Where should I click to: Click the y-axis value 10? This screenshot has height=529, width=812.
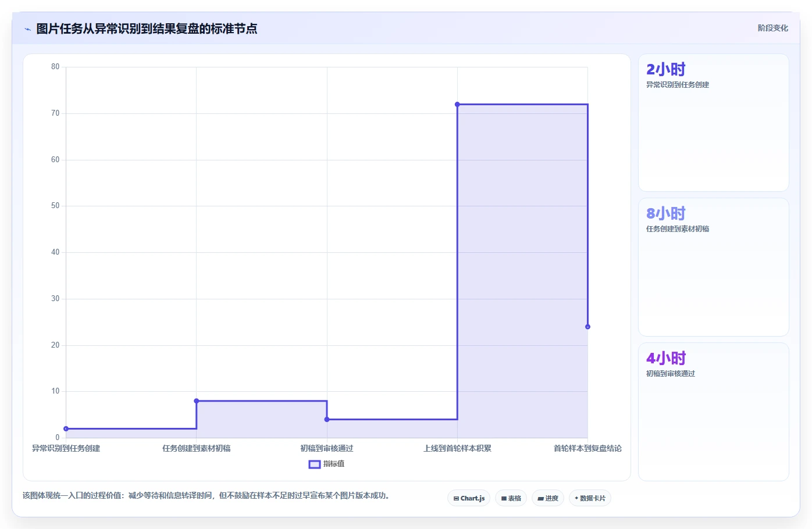[x=55, y=391]
